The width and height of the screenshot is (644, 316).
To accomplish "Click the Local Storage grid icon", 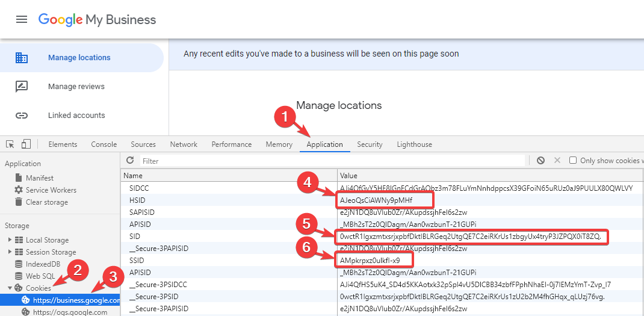I will [x=19, y=240].
